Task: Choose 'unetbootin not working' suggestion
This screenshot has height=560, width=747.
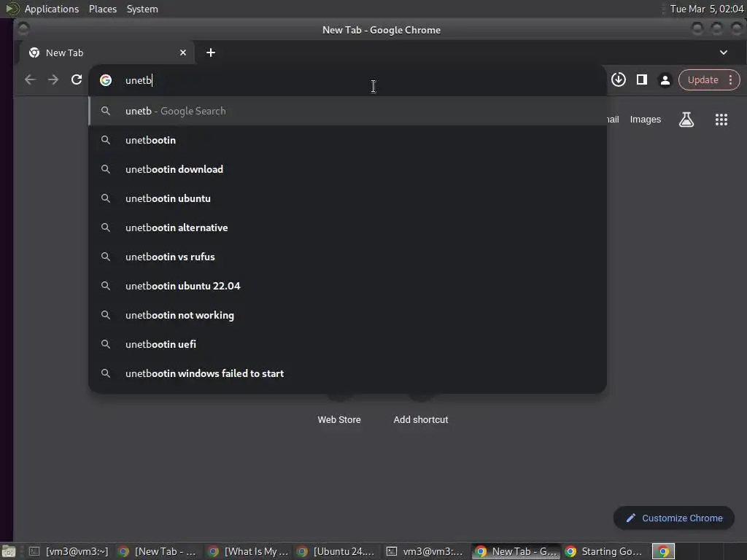Action: click(348, 315)
